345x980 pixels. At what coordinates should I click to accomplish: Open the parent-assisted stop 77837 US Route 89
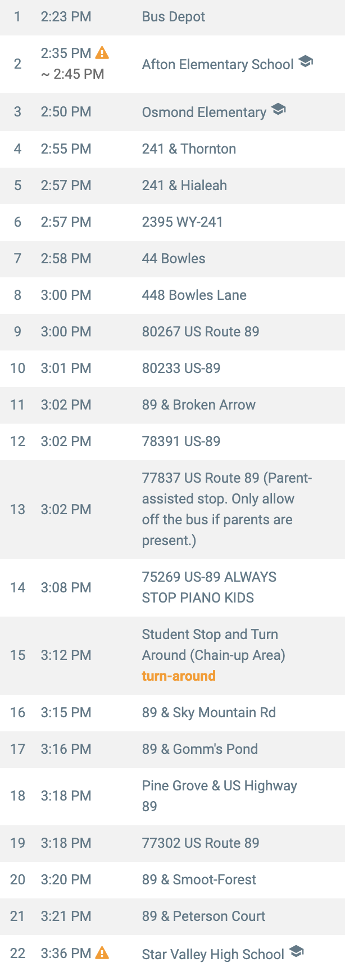(x=226, y=509)
